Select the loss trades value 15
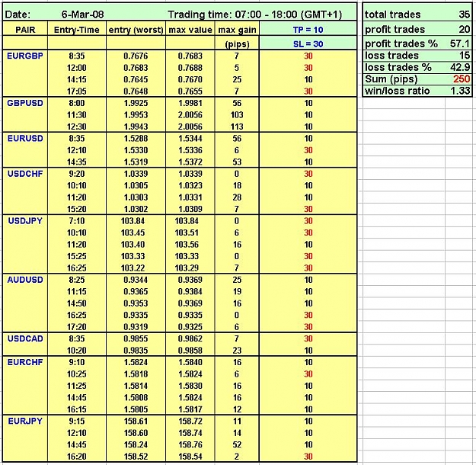Screen dimensions: 476x465 pos(465,56)
